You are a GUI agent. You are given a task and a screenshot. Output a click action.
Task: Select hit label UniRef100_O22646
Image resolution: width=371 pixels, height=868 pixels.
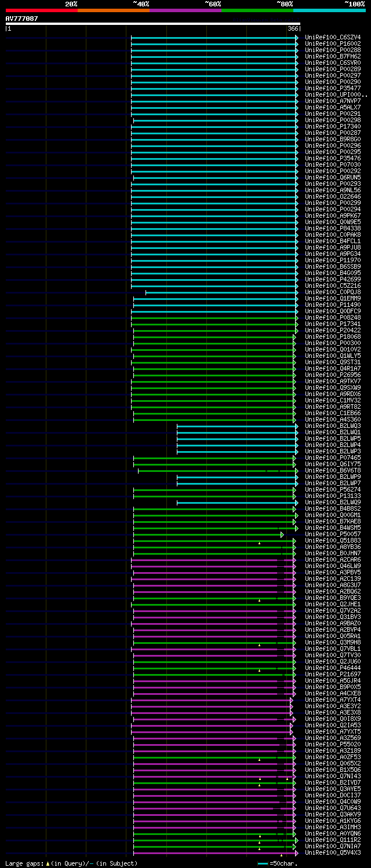[x=333, y=196]
